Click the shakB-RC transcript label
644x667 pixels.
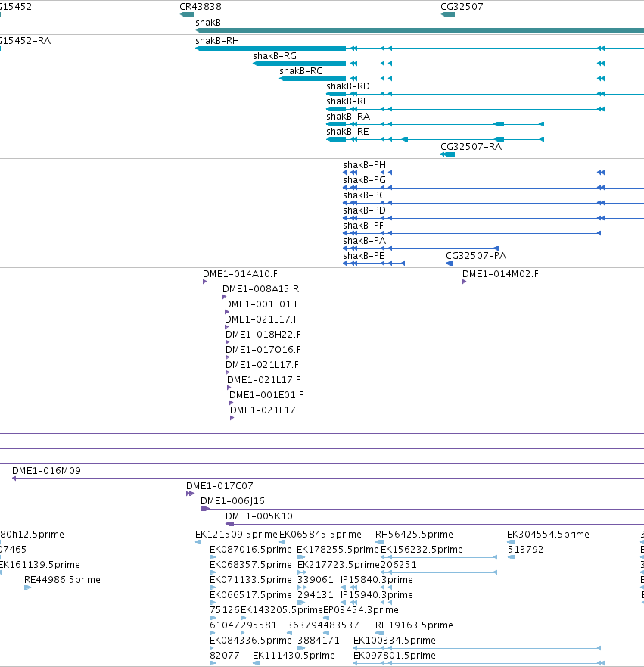[300, 71]
